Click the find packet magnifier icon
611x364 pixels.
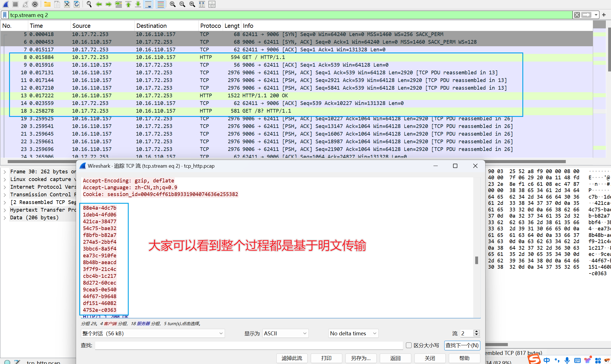[x=89, y=4]
